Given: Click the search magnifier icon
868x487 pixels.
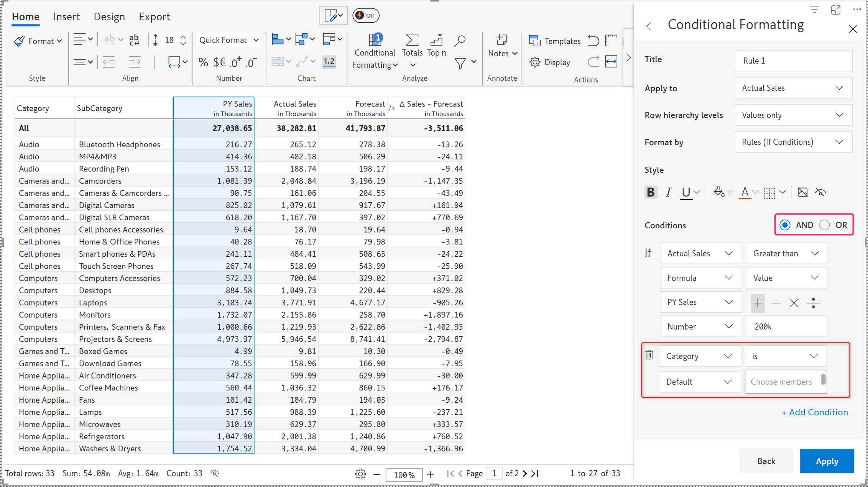Looking at the screenshot, I should 459,41.
